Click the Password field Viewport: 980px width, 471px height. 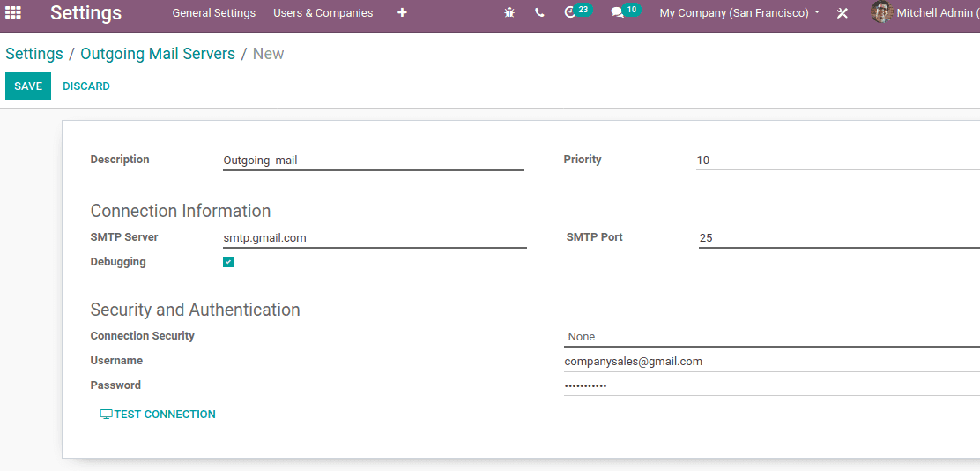772,386
